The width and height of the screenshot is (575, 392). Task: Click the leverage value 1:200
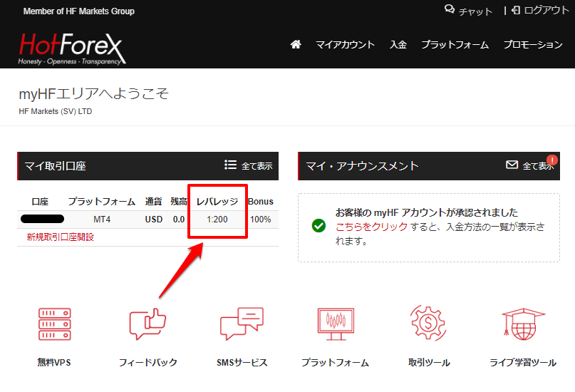[217, 220]
